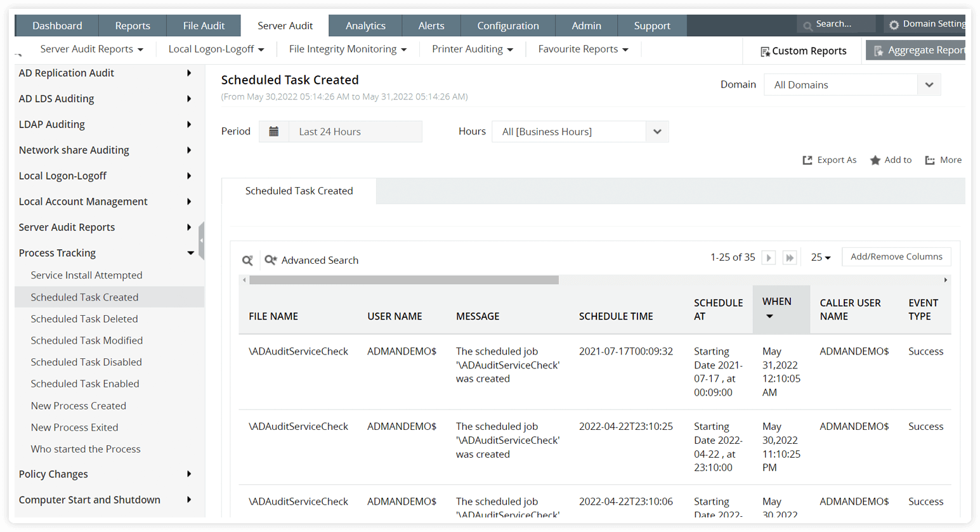This screenshot has width=980, height=532.
Task: Open the rows-per-page 25 dropdown
Action: point(820,257)
